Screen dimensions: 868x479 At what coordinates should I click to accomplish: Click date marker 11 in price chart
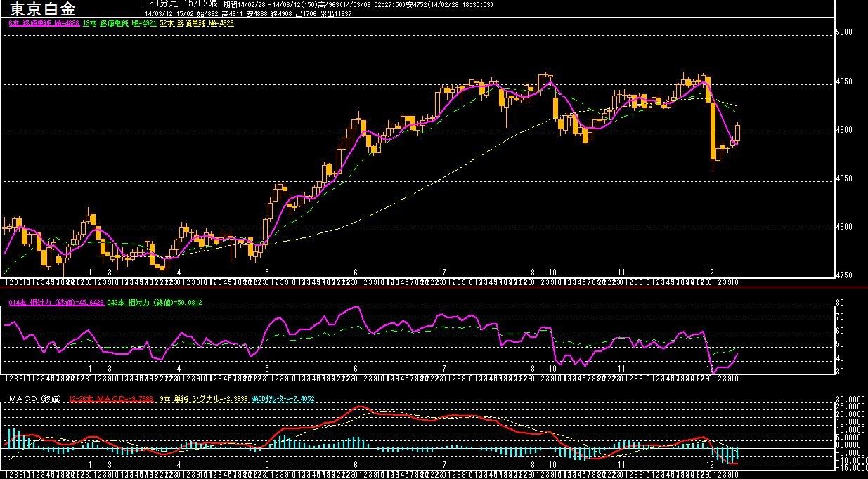pyautogui.click(x=622, y=272)
